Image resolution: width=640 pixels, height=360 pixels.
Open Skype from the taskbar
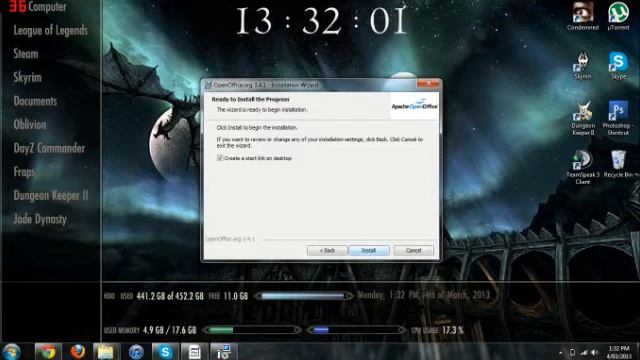(165, 351)
